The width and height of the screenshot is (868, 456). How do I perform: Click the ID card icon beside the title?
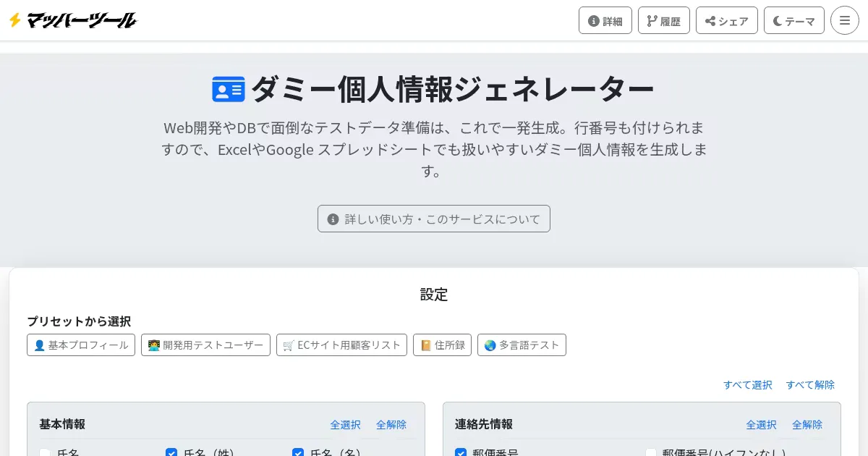click(x=229, y=89)
